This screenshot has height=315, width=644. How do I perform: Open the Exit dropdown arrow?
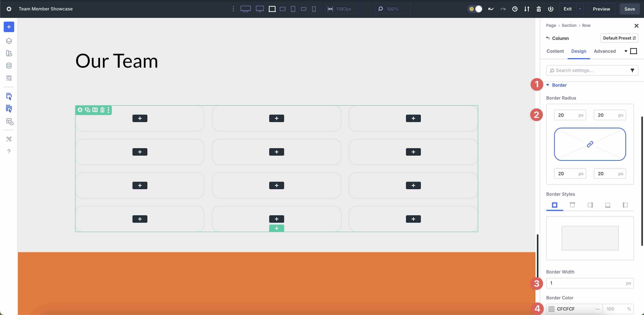pos(580,9)
